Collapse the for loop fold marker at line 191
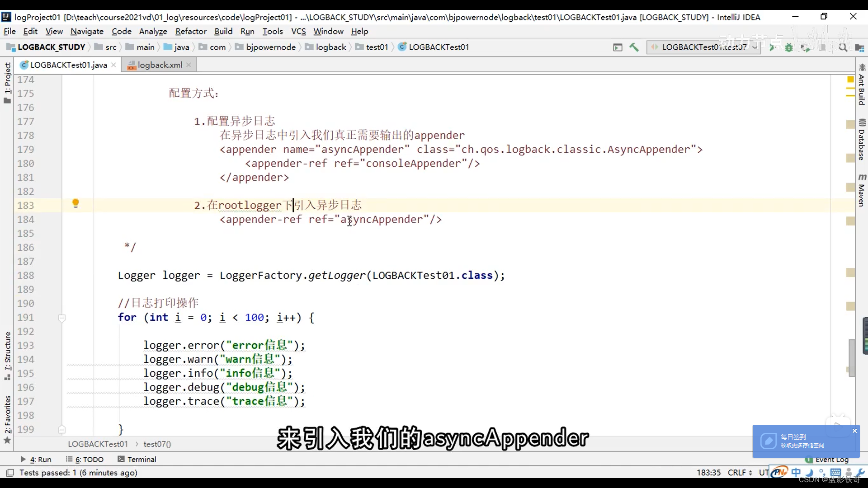Viewport: 868px width, 488px height. pos(62,318)
